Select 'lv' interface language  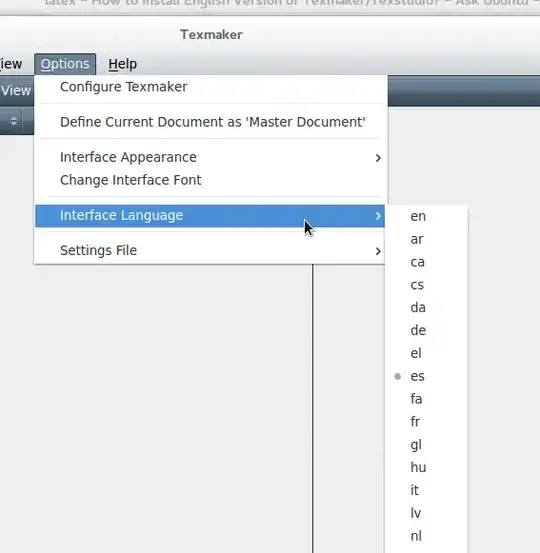tap(426, 513)
